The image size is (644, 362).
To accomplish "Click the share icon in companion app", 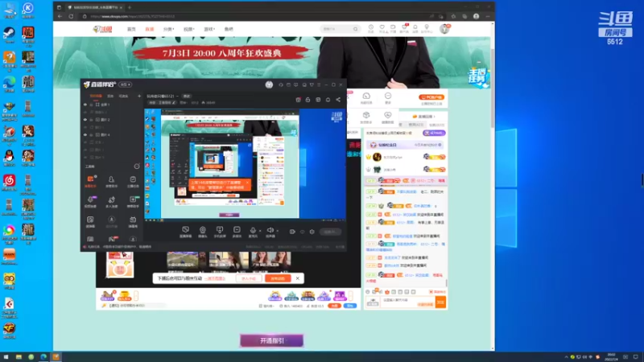I will click(338, 100).
